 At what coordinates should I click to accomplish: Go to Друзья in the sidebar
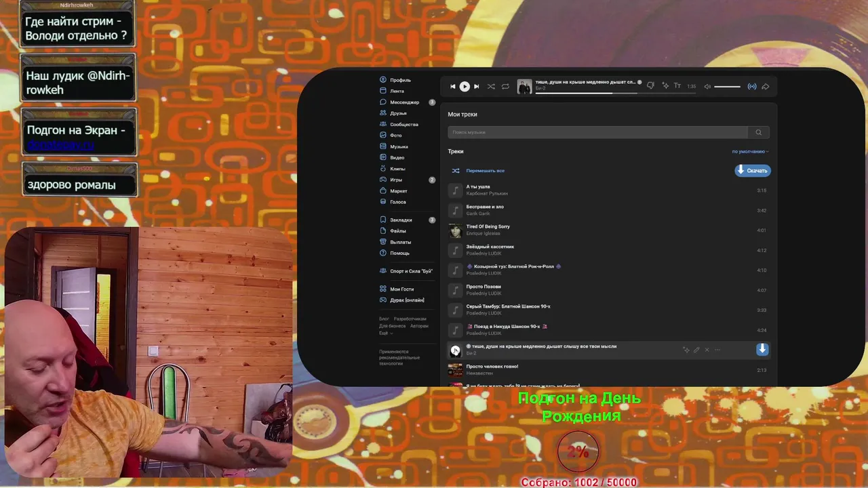(x=393, y=113)
